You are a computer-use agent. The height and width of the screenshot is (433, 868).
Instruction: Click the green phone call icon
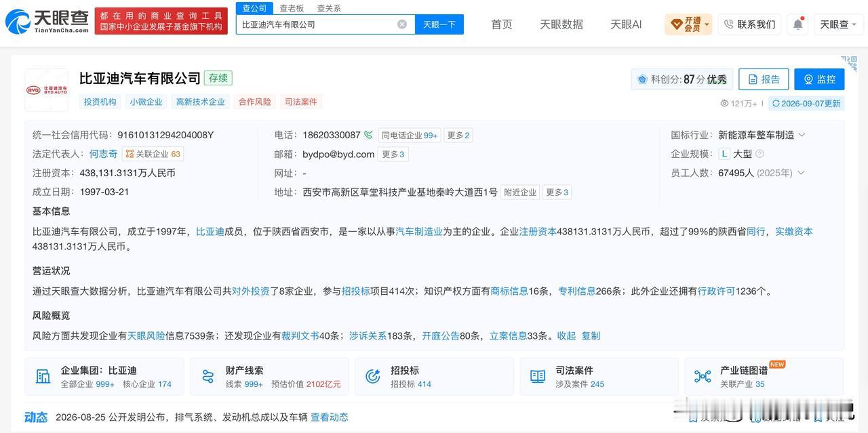coord(368,135)
